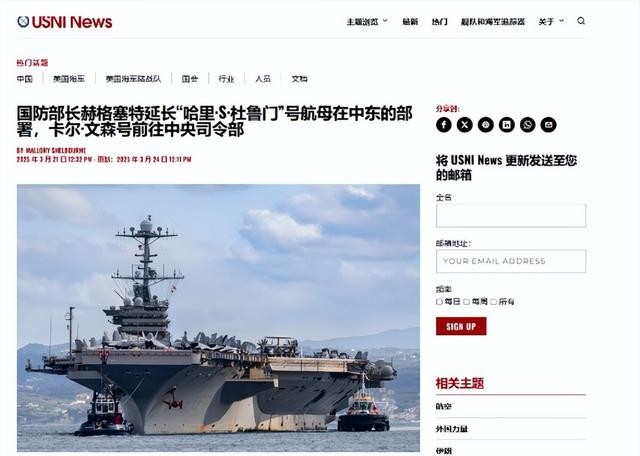The height and width of the screenshot is (456, 640).
Task: Share article via X icon
Action: click(x=464, y=125)
